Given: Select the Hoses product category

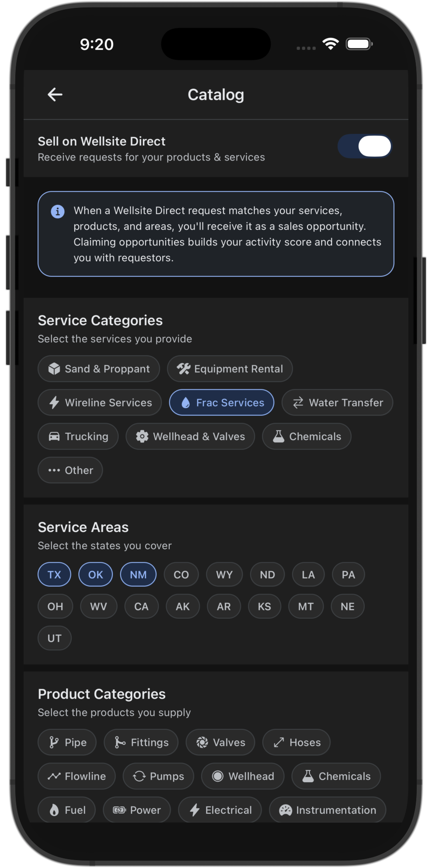Looking at the screenshot, I should tap(296, 742).
